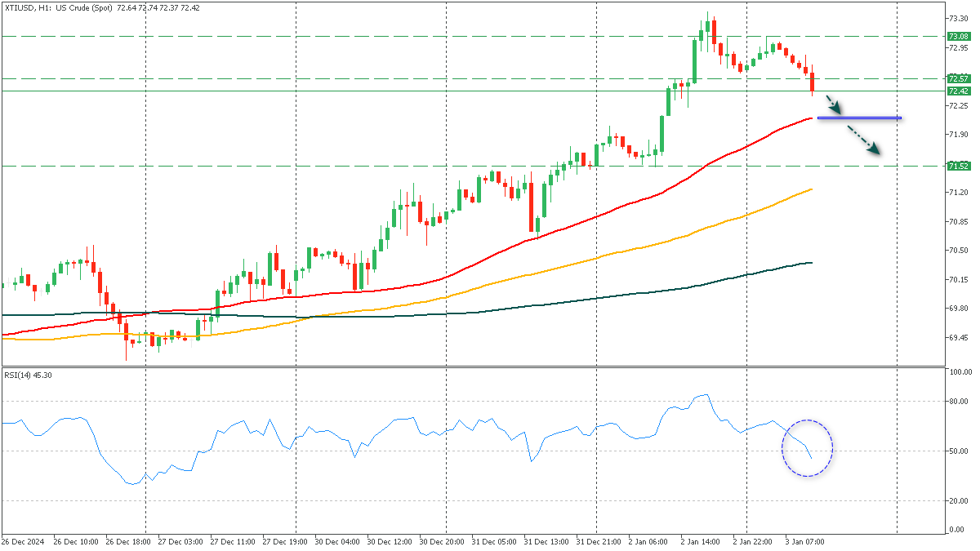The height and width of the screenshot is (551, 980).
Task: Click the 73.08 green price level tag
Action: coord(959,36)
